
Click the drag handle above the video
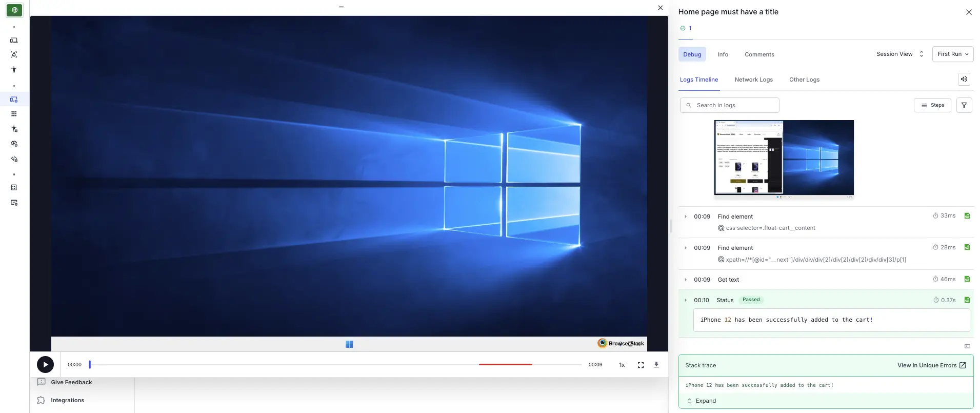click(341, 7)
